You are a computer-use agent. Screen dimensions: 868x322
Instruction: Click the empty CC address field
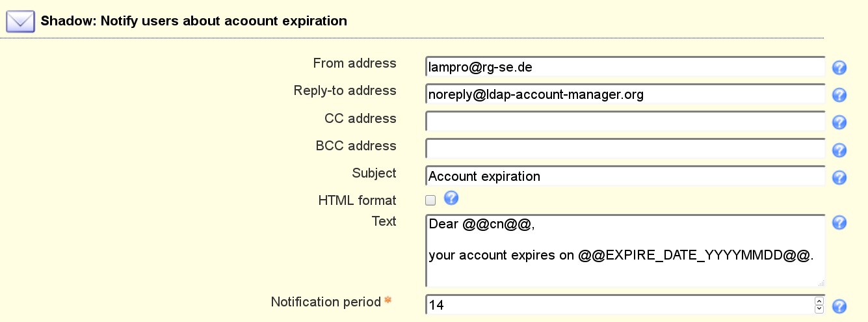(624, 122)
